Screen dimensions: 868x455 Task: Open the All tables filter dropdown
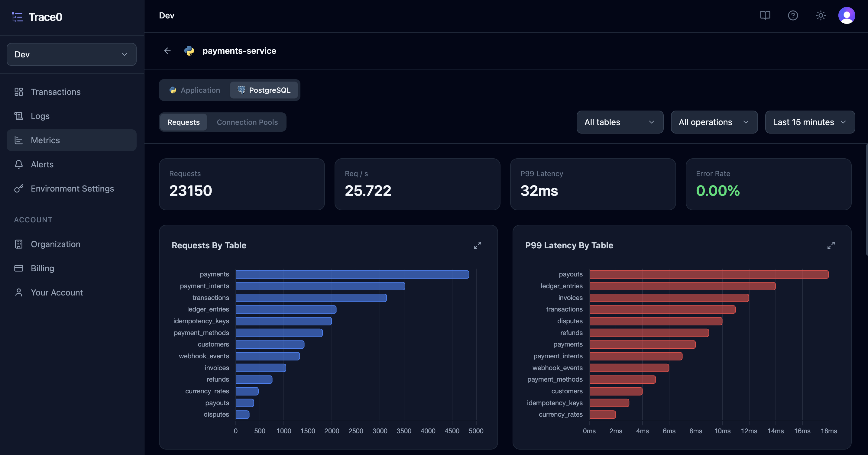[x=620, y=122]
